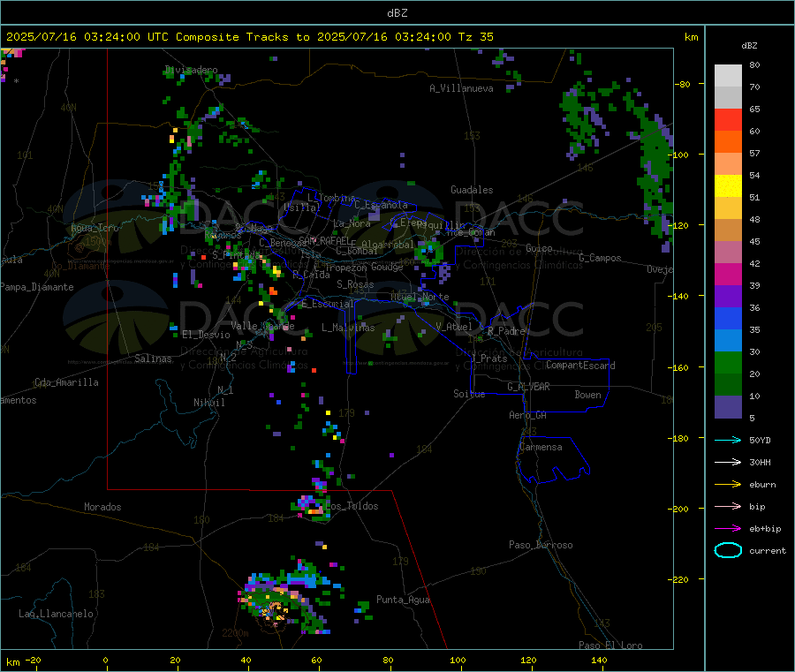
Task: Pick the light gray 80-70 dBZ swatch
Action: (728, 76)
